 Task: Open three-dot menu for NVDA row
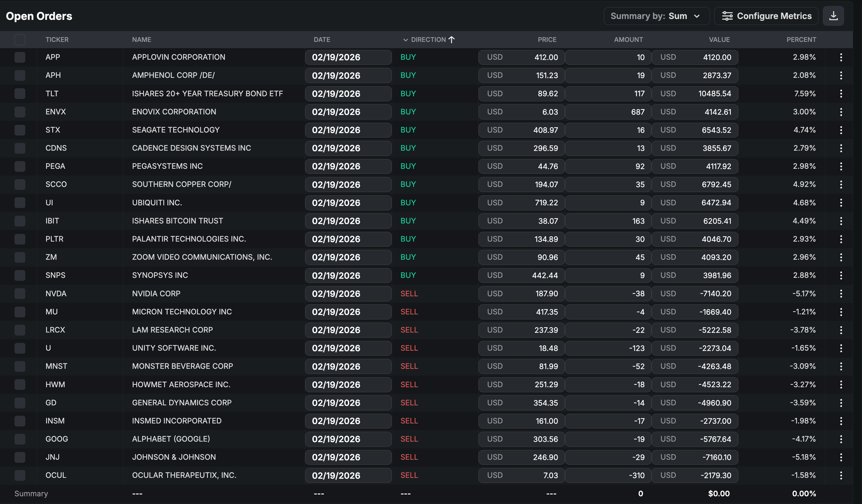[x=841, y=294]
